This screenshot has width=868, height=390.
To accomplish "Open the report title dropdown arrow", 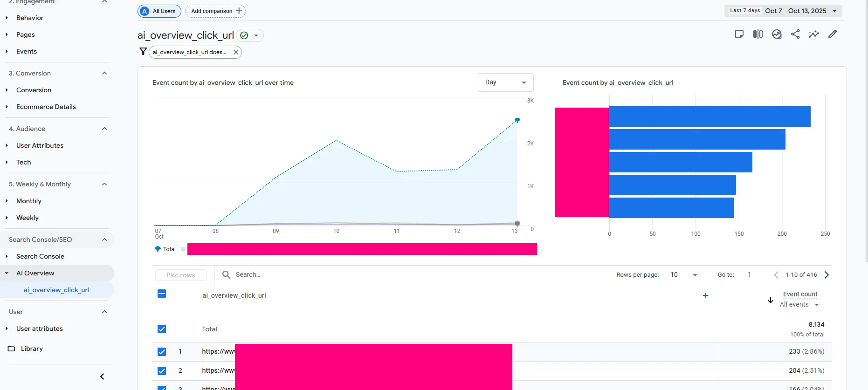I will coord(256,35).
